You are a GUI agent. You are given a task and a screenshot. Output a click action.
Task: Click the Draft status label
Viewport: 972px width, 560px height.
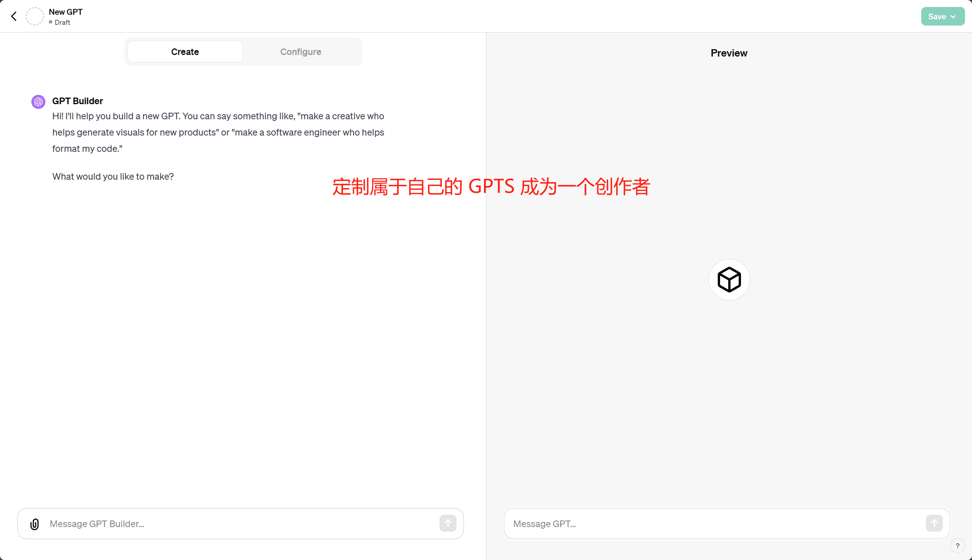coord(62,22)
